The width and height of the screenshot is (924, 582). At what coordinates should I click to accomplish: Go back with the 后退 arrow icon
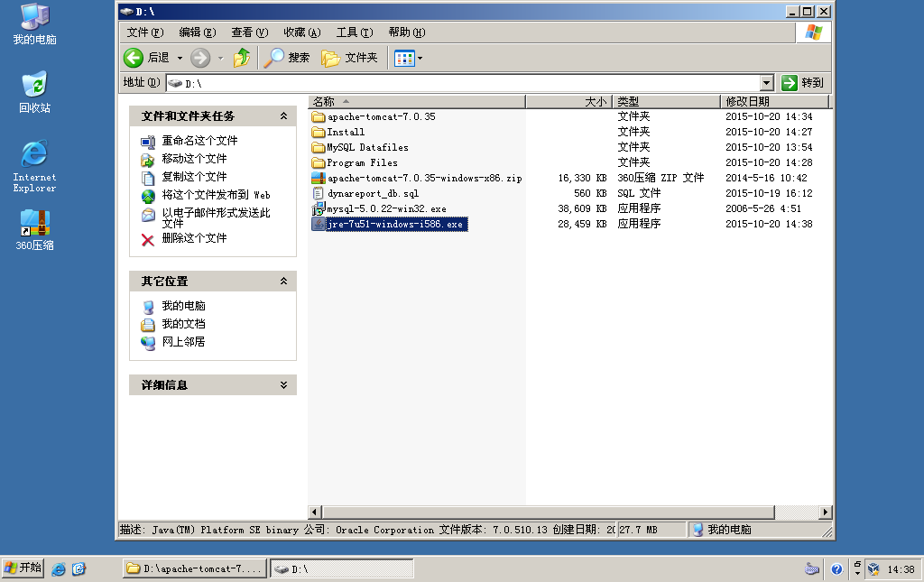134,58
